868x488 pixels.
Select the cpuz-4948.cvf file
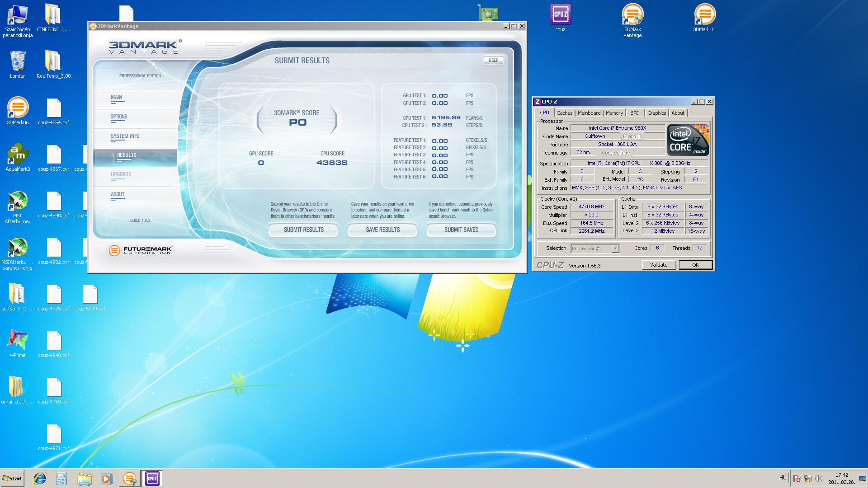pos(54,344)
